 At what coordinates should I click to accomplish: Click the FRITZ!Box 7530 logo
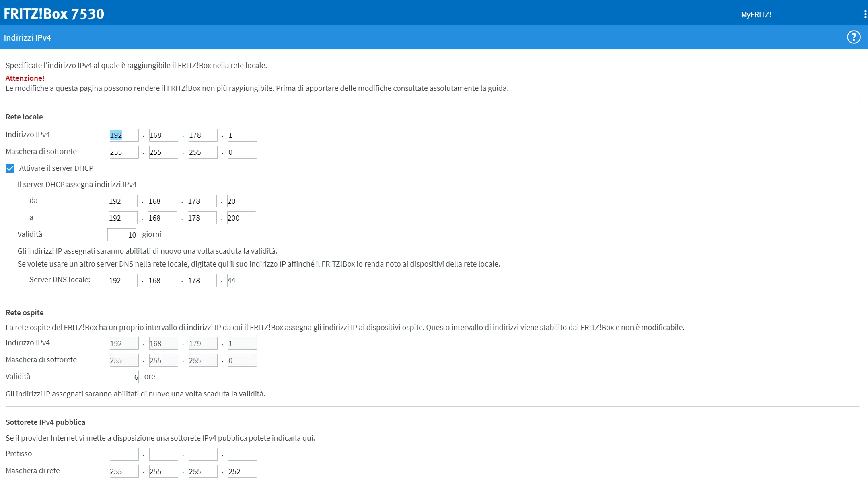pyautogui.click(x=54, y=14)
